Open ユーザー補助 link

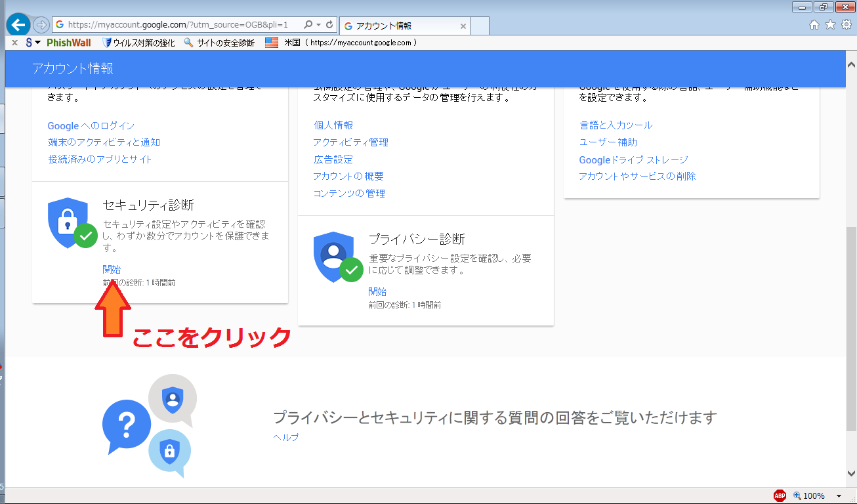[x=608, y=142]
